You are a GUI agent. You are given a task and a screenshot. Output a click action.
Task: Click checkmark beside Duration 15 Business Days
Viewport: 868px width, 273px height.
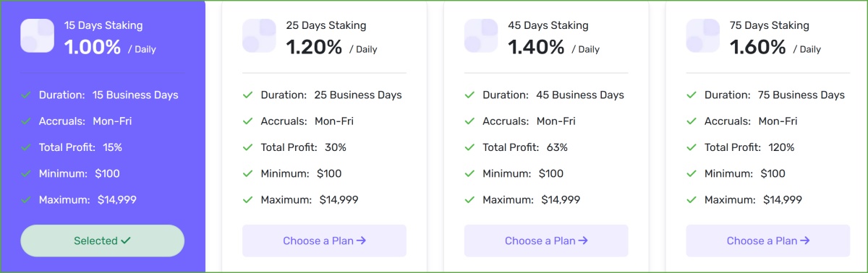click(26, 95)
